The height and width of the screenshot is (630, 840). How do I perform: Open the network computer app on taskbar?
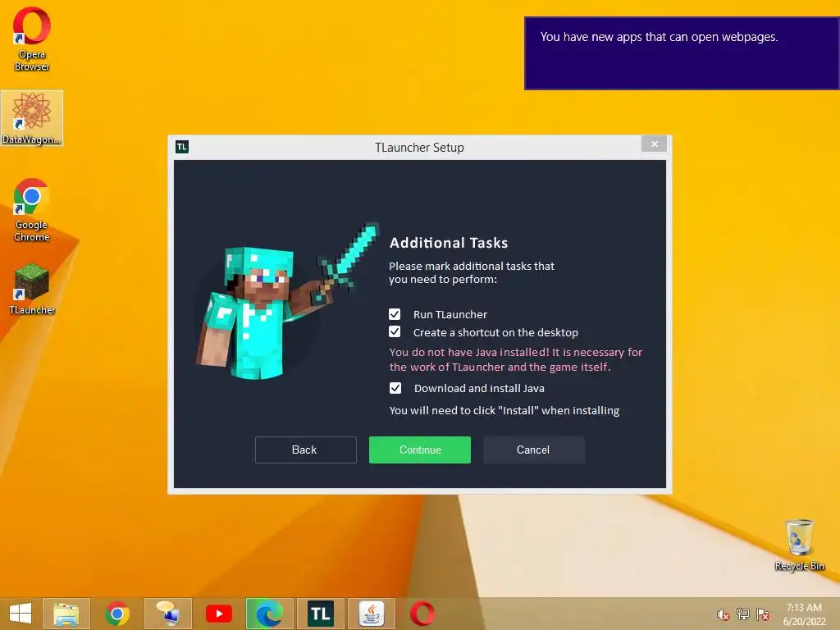coord(167,614)
